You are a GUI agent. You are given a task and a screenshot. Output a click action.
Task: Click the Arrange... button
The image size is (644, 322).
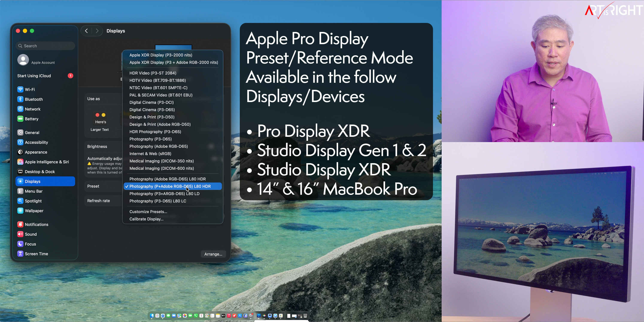213,254
